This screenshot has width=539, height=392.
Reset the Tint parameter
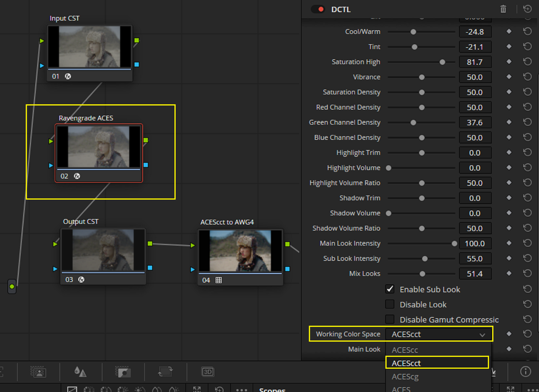[x=527, y=47]
